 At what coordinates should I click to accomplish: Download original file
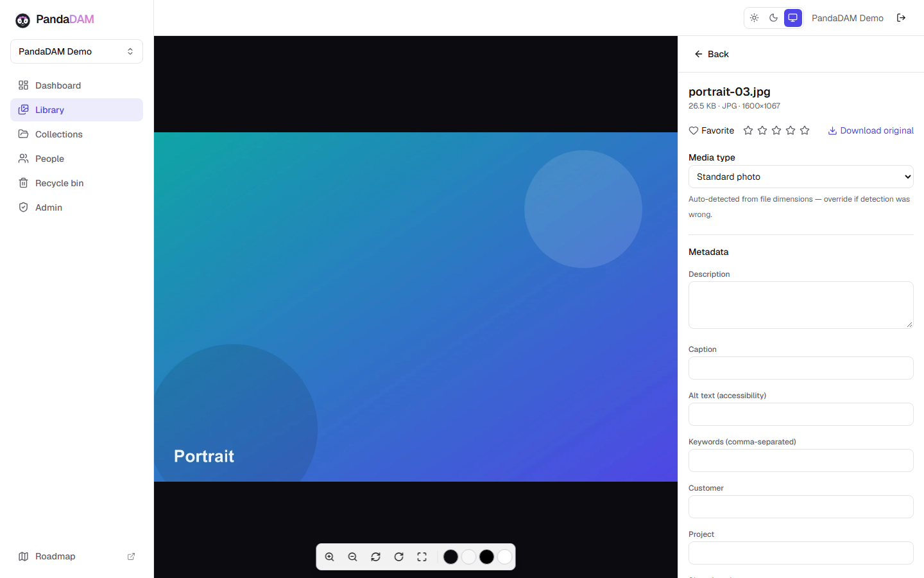pos(871,130)
